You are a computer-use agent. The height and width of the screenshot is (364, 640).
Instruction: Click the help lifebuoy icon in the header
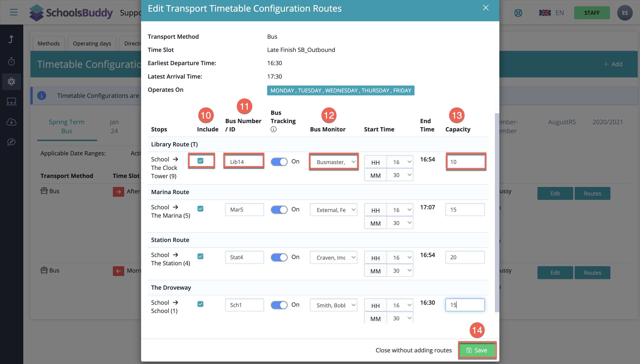518,13
